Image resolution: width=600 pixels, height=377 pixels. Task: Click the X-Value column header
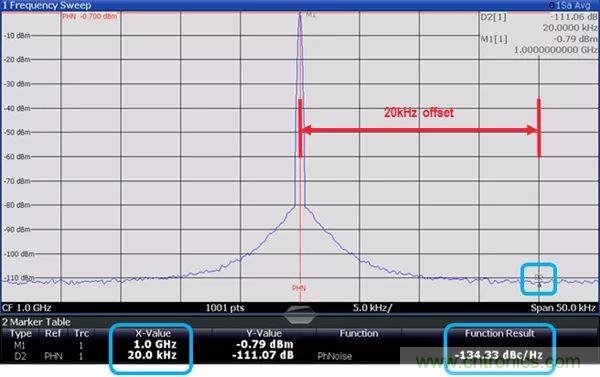(x=153, y=333)
